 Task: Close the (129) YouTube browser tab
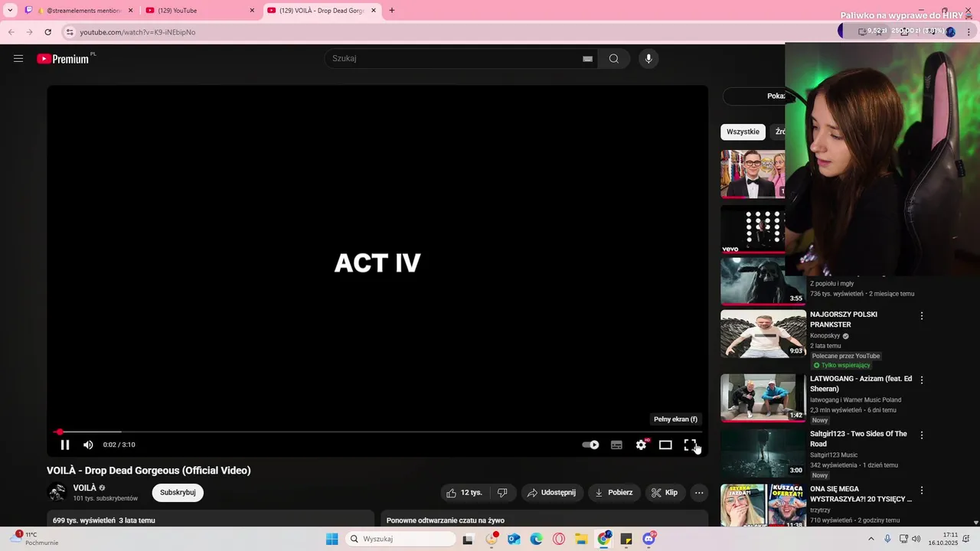coord(252,11)
